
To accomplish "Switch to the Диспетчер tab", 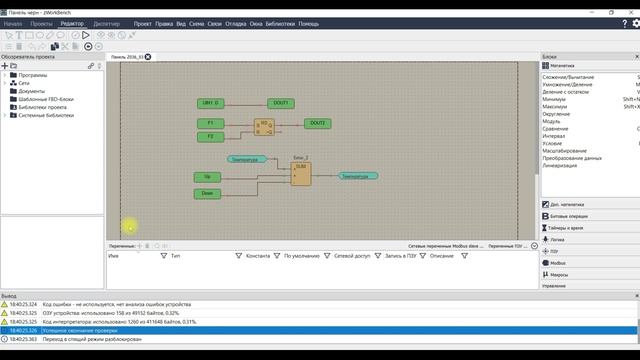I will tap(107, 24).
